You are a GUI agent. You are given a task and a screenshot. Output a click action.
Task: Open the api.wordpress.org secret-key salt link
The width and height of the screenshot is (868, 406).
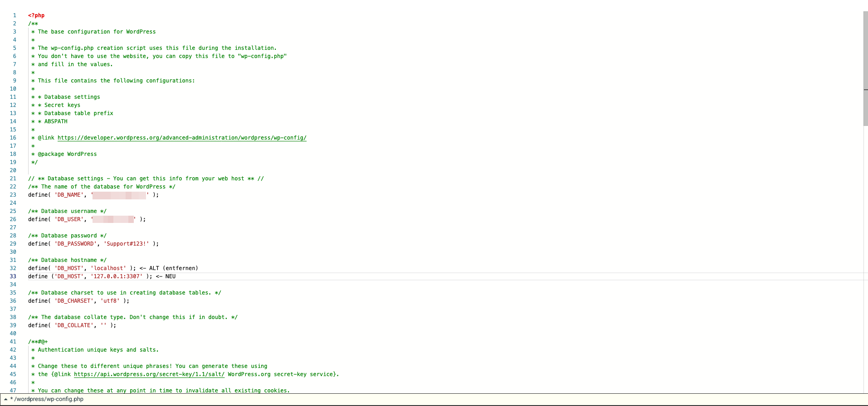[149, 374]
